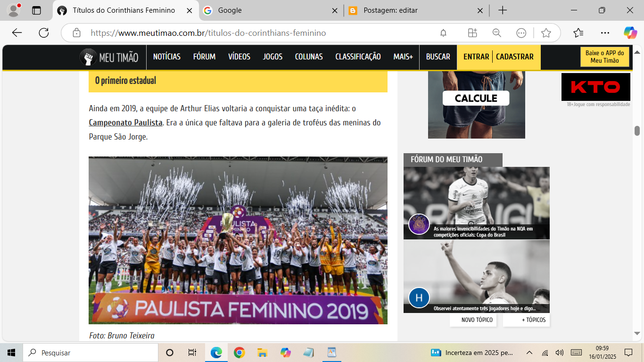Click the CALCULE ad button
Image resolution: width=644 pixels, height=362 pixels.
(x=476, y=98)
